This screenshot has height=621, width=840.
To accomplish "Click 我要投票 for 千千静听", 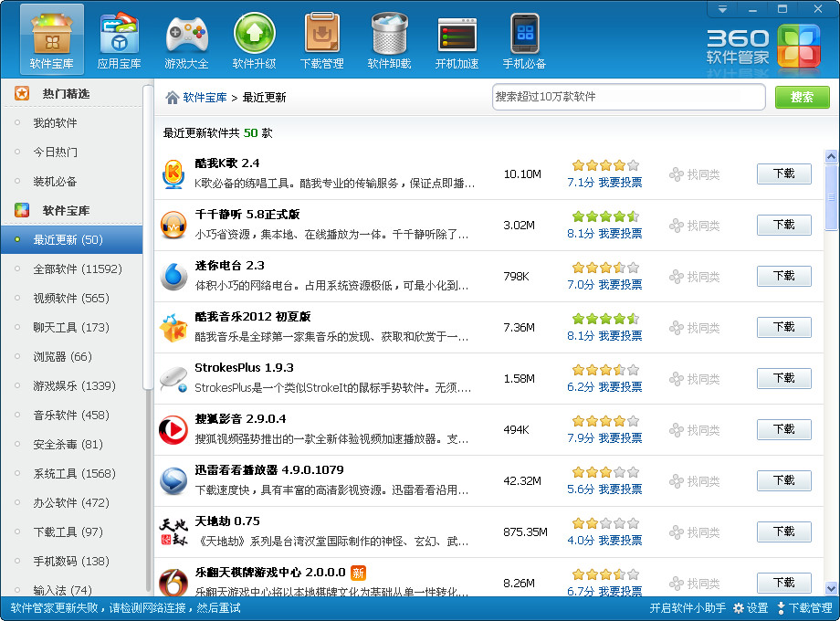I will coord(620,234).
